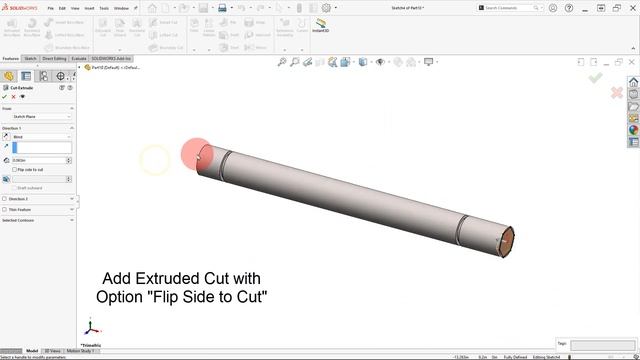The image size is (640, 360).
Task: Switch to SOLIDWORKS Add-Ins tab
Action: point(111,59)
